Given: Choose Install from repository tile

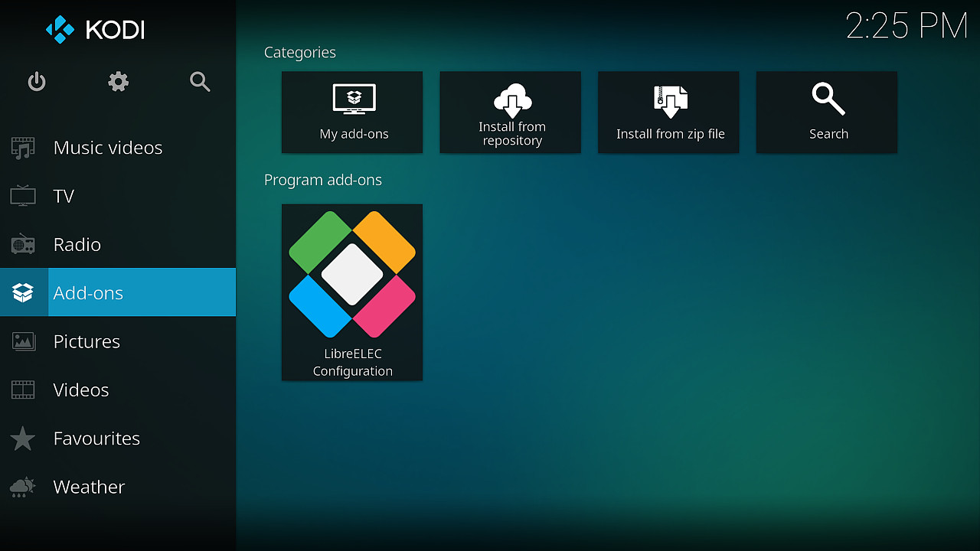Looking at the screenshot, I should [x=511, y=112].
